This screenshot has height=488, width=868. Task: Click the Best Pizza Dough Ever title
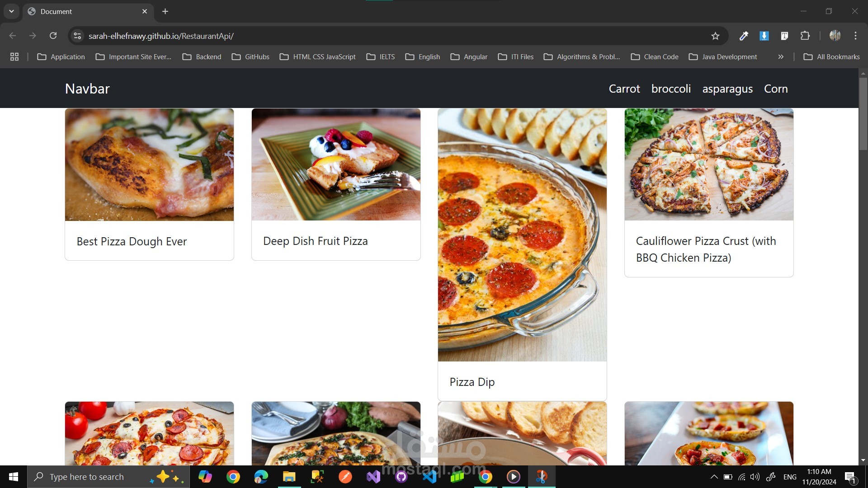pos(132,241)
